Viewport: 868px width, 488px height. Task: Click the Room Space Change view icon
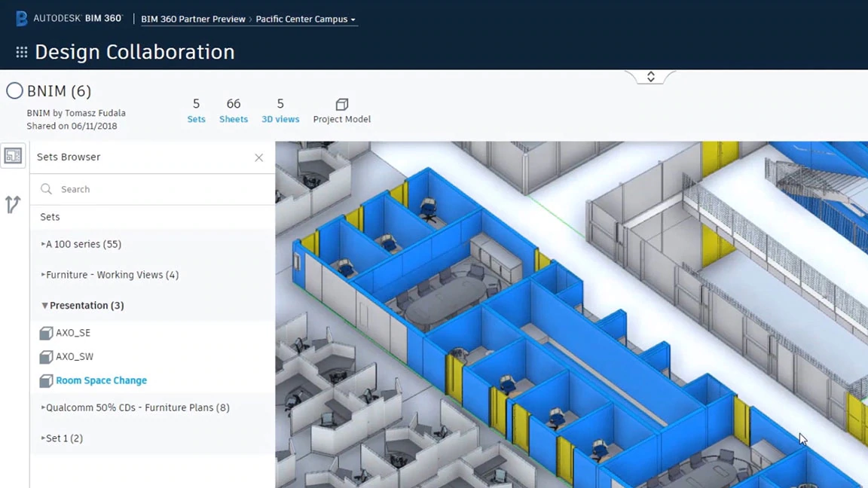(46, 381)
